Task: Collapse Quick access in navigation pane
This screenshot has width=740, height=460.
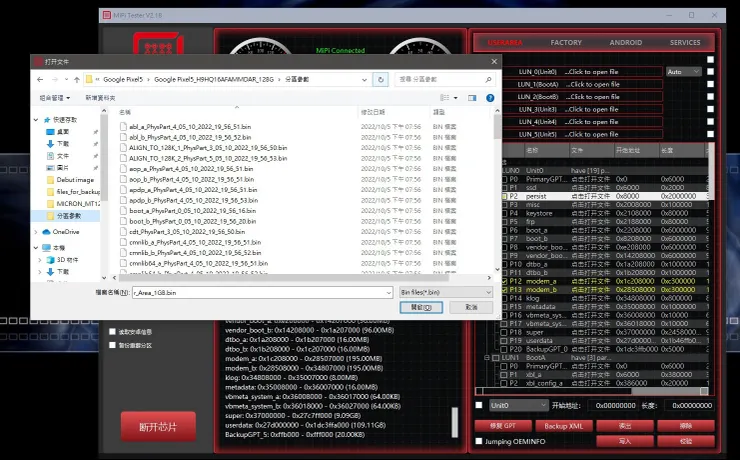Action: [x=36, y=120]
